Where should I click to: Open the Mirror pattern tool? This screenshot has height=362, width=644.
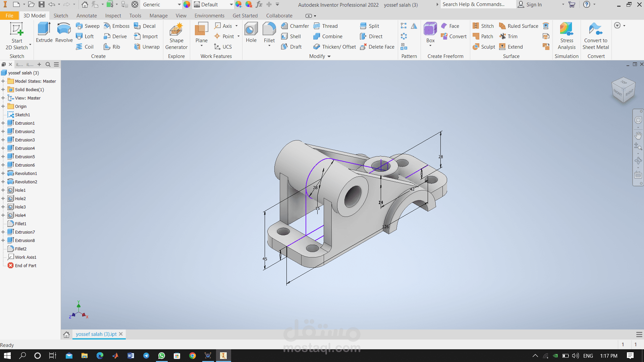click(413, 26)
